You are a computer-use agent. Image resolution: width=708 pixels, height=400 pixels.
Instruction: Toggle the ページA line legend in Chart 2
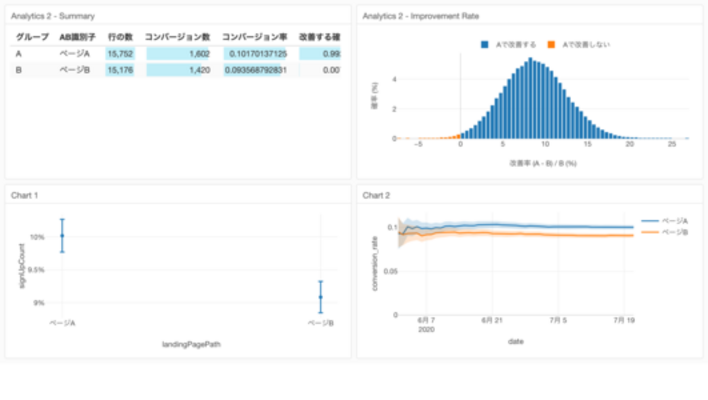click(x=664, y=221)
